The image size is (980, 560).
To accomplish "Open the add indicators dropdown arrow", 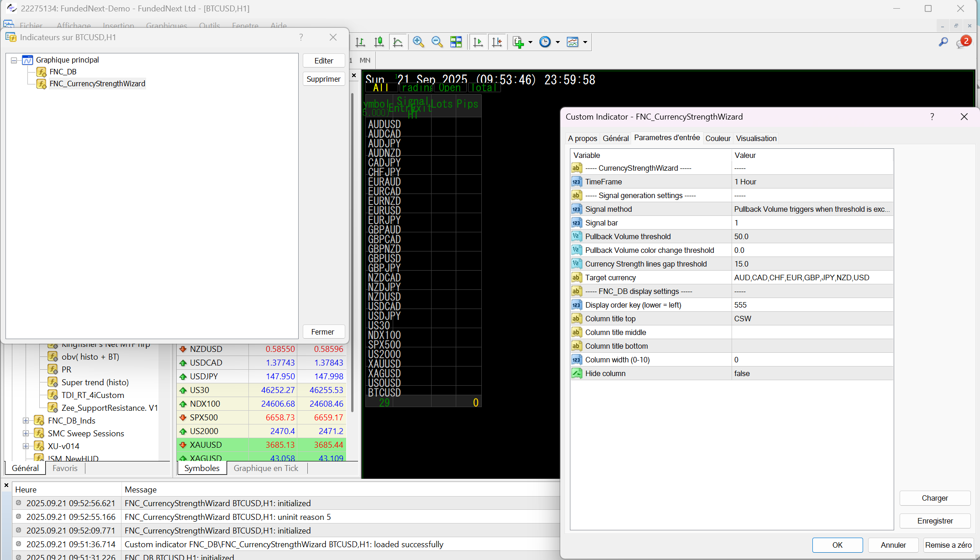I will point(530,42).
